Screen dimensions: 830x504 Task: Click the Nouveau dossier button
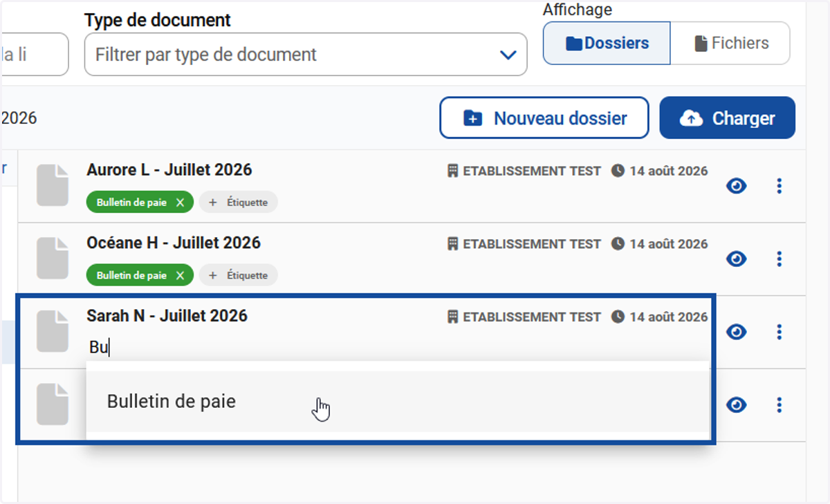tap(544, 118)
